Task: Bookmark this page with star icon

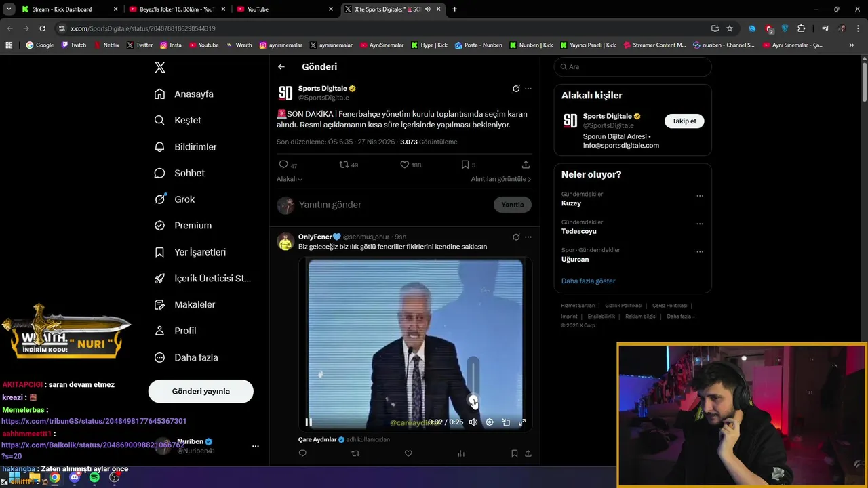Action: click(x=730, y=28)
